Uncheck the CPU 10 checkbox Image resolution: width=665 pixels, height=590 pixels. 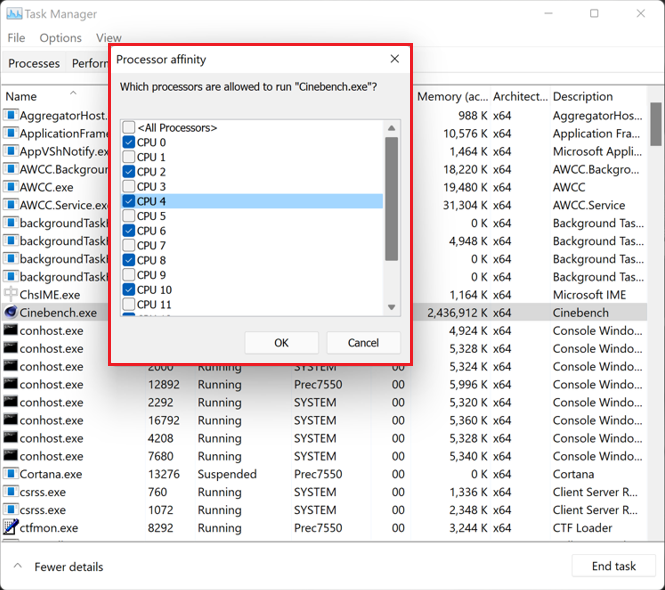click(129, 290)
